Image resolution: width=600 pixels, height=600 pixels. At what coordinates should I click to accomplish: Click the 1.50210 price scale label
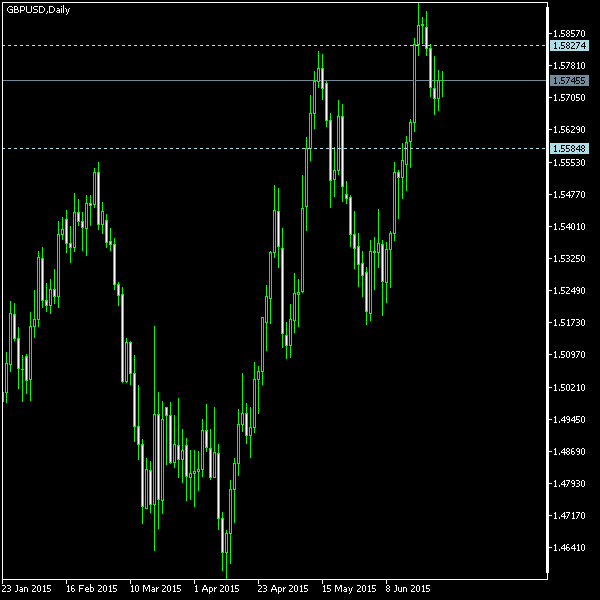(569, 388)
